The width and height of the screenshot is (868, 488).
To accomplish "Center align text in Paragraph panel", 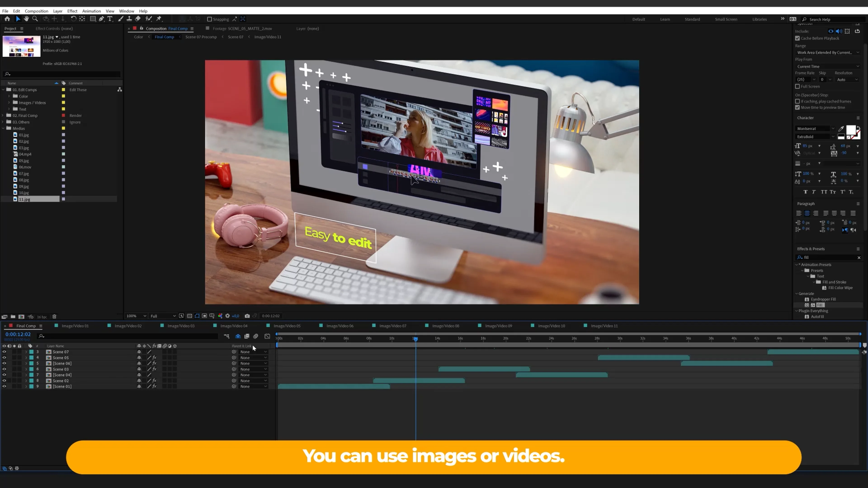I will click(x=807, y=213).
